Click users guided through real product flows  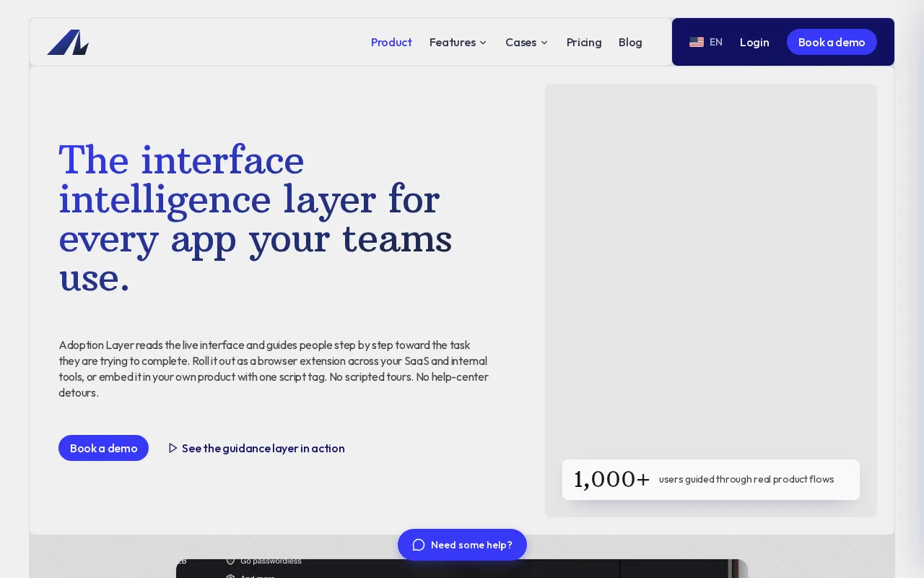746,479
